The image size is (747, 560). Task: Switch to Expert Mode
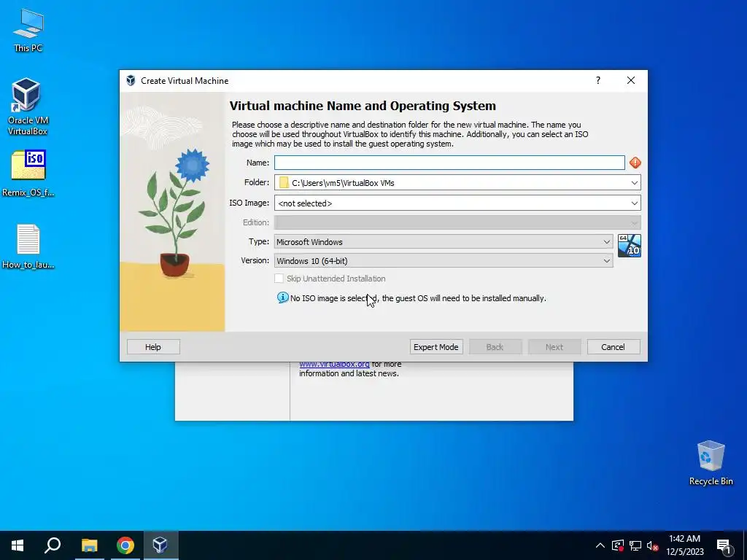coord(436,347)
